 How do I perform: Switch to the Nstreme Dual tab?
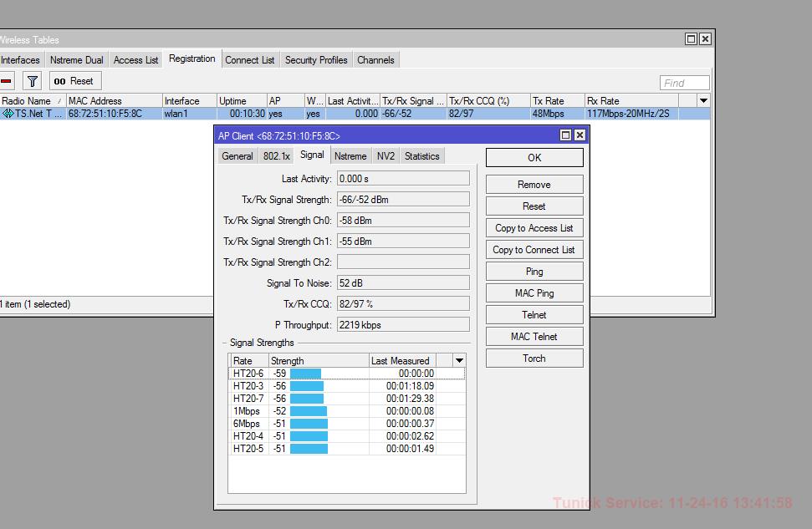coord(77,60)
